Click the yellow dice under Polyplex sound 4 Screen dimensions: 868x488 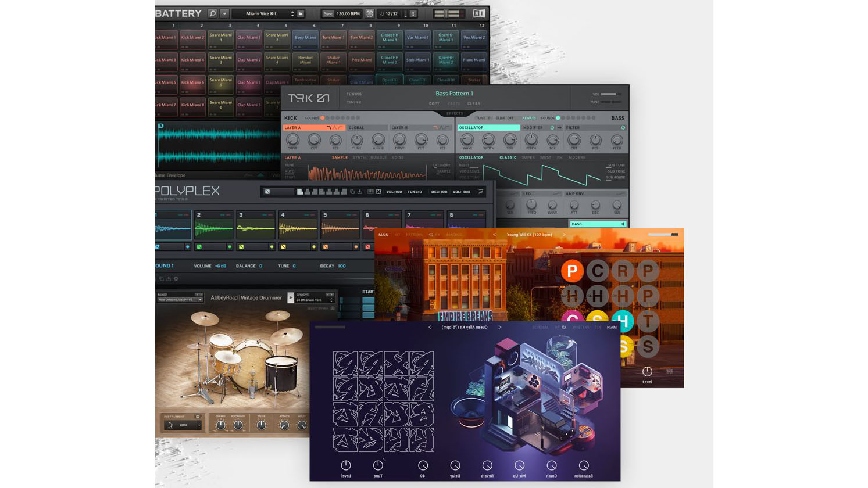[284, 247]
